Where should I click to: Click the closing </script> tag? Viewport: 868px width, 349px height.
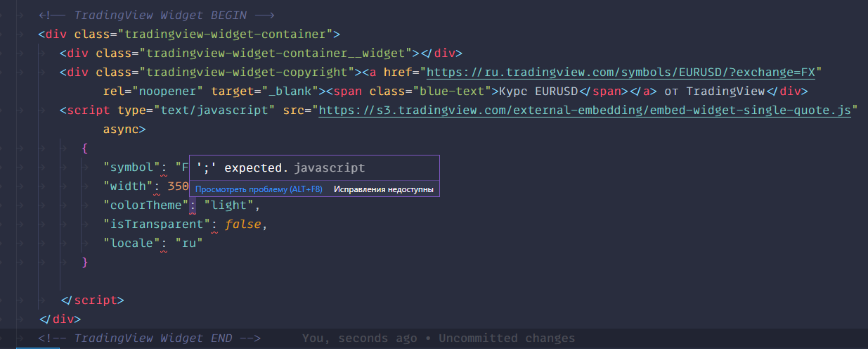92,300
